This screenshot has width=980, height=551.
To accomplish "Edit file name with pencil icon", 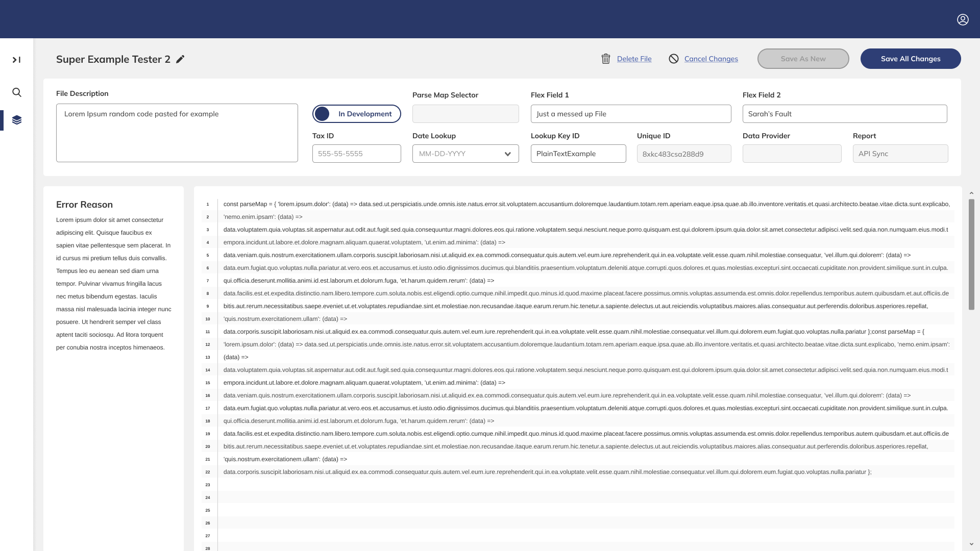I will tap(180, 59).
